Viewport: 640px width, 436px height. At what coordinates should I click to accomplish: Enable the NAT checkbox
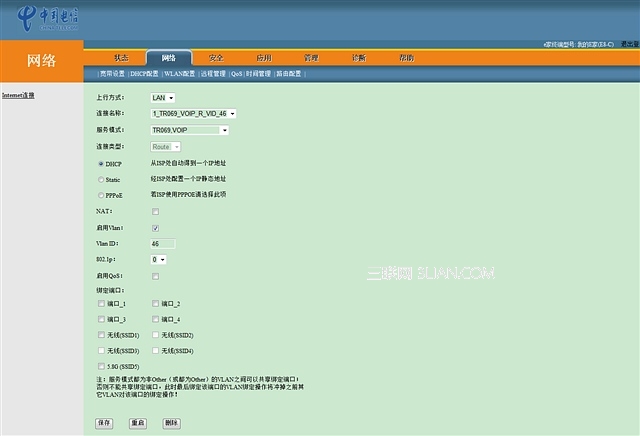pyautogui.click(x=155, y=212)
